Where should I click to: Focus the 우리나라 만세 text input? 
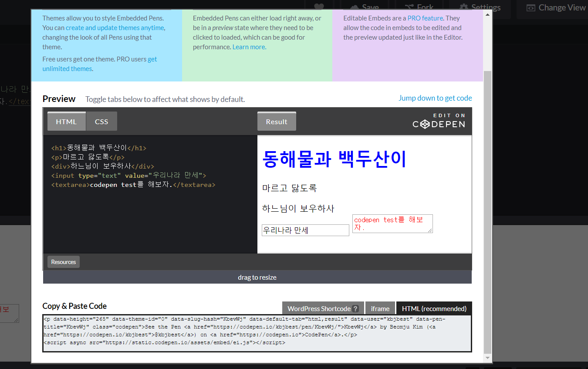[x=305, y=230]
